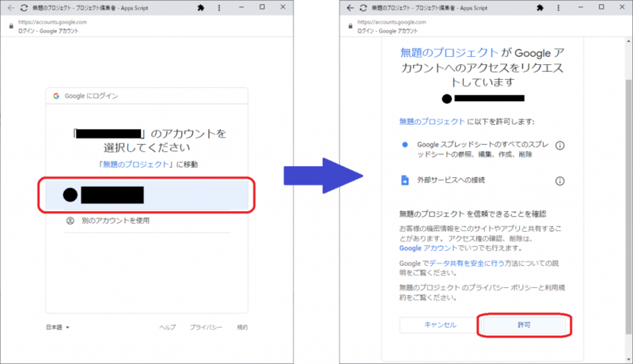
Task: Click scrollbar up arrow in right window
Action: 628,41
